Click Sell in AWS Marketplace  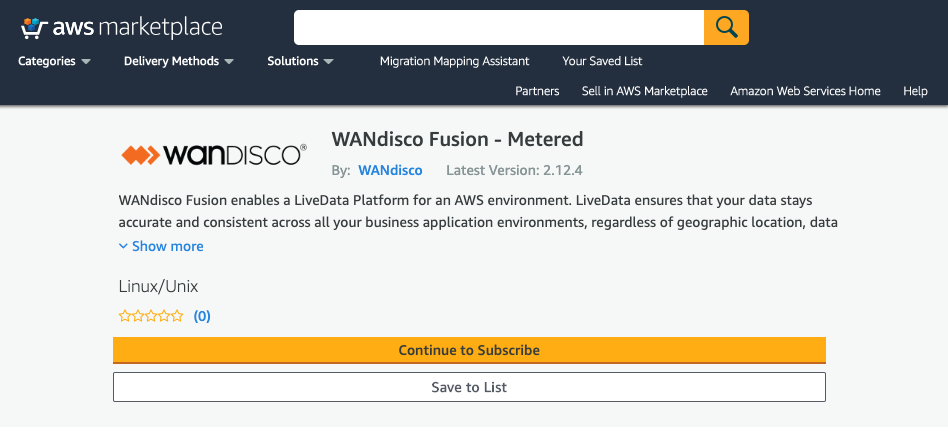click(x=644, y=91)
